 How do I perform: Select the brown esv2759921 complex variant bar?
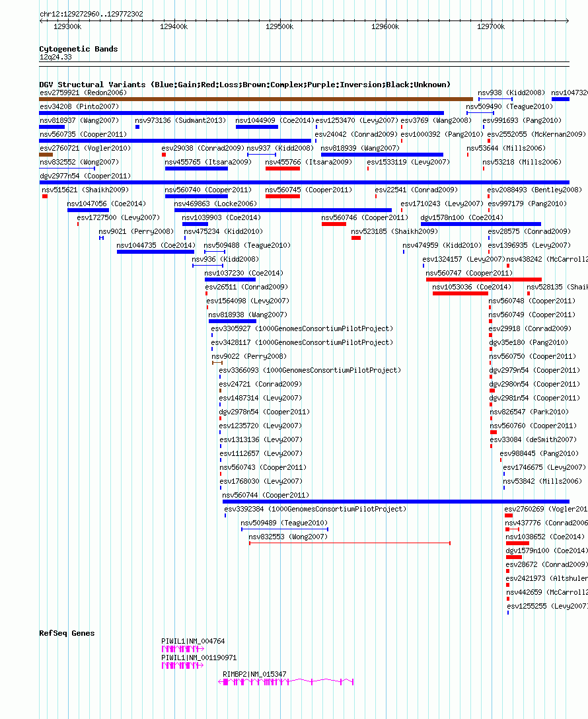(x=256, y=99)
